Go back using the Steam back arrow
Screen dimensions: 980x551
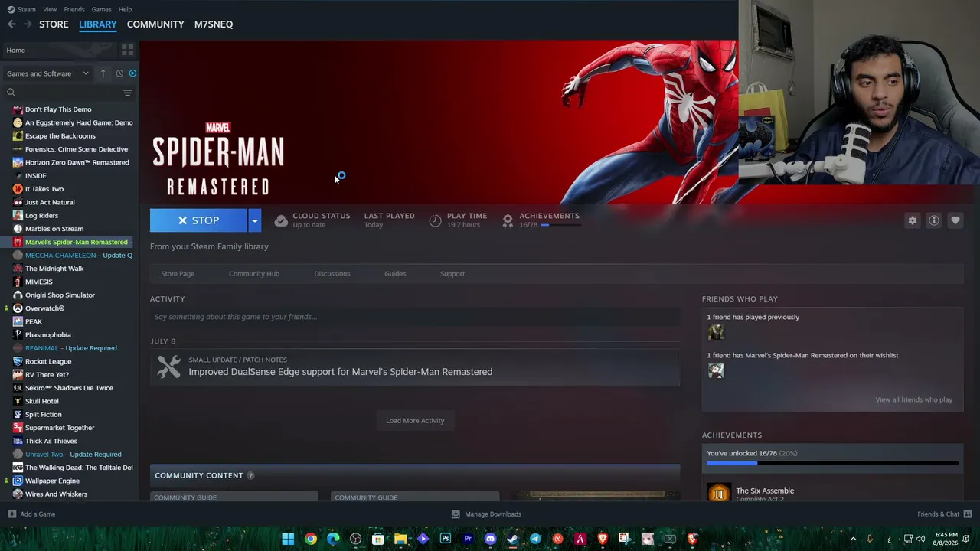click(x=11, y=24)
